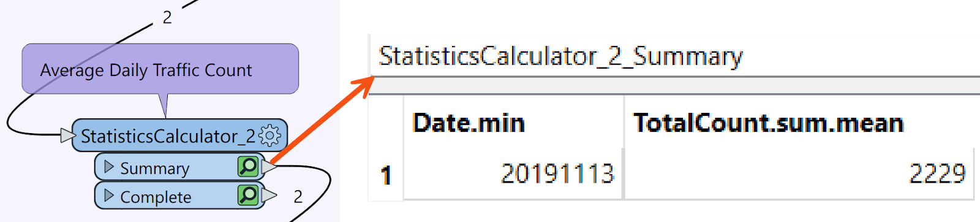Click feature count 2 beside Complete port
Image resolution: width=980 pixels, height=222 pixels.
pos(298,196)
